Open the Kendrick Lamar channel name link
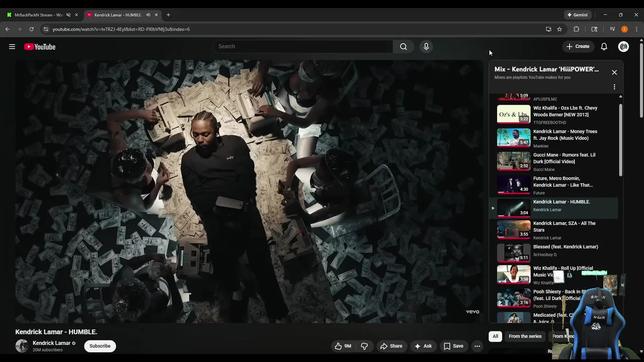Screen dimensions: 644x362 (x=51, y=343)
